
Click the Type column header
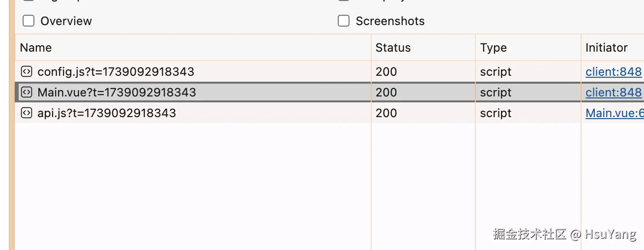[493, 48]
